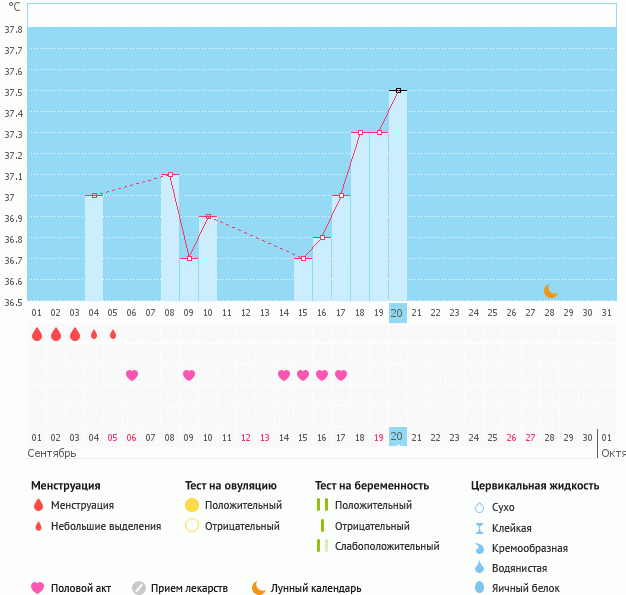Click the Слабоположительный pregnancy test legend item
626x595 pixels.
(387, 546)
